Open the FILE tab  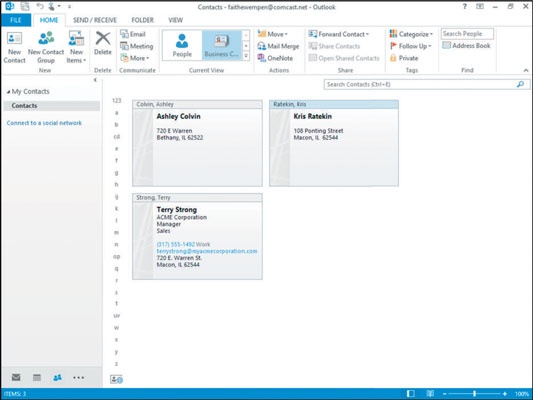(x=16, y=20)
